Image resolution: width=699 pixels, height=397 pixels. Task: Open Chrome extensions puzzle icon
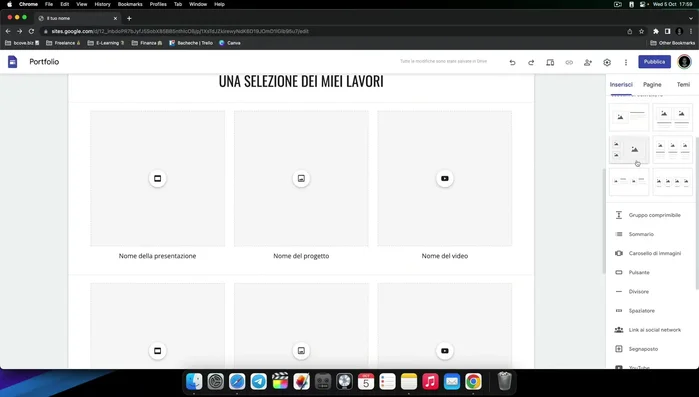656,31
